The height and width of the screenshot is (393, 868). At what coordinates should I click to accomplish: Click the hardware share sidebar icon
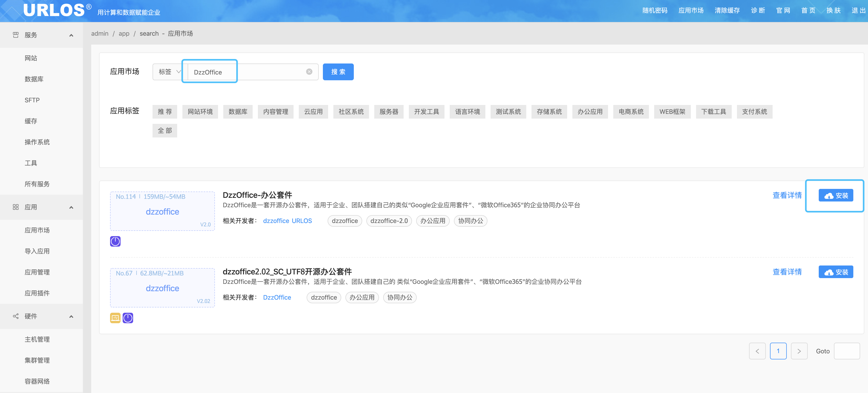click(15, 316)
